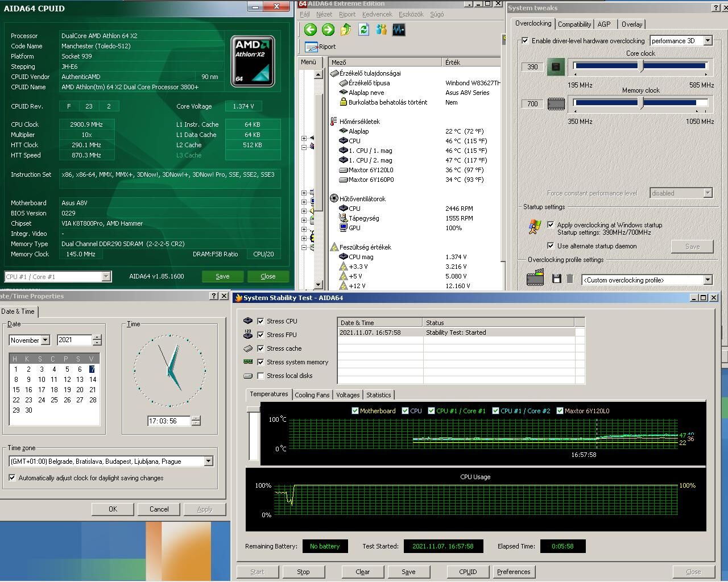Select the Stress system memory RAM icon
The image size is (728, 582).
pos(248,362)
